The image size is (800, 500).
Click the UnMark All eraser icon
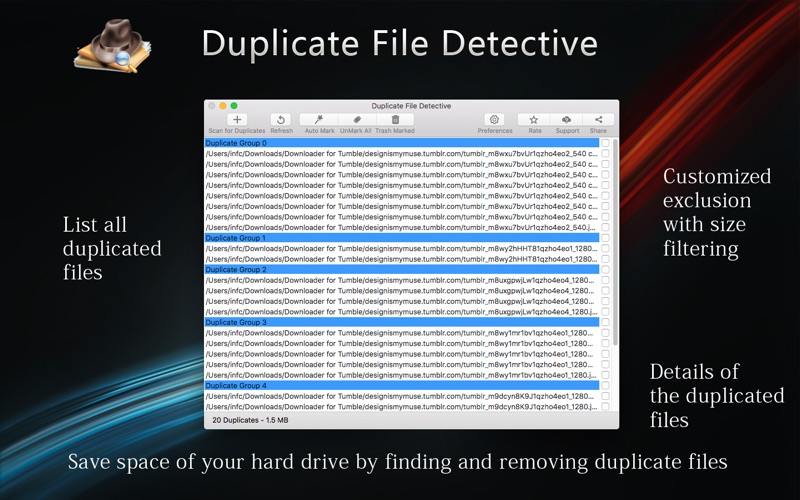(357, 119)
